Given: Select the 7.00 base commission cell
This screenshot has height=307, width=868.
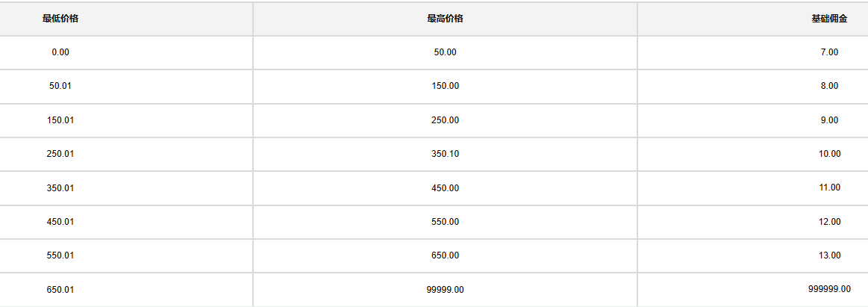Looking at the screenshot, I should (829, 52).
